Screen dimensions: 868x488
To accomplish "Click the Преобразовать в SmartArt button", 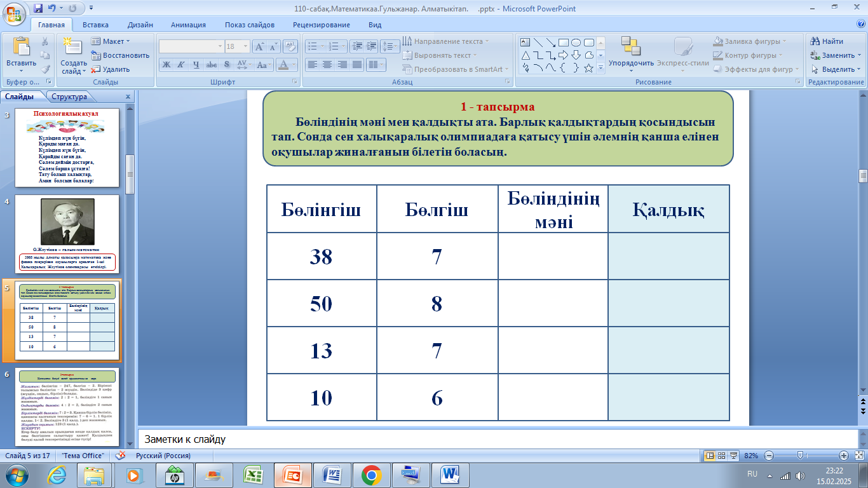I will coord(456,69).
